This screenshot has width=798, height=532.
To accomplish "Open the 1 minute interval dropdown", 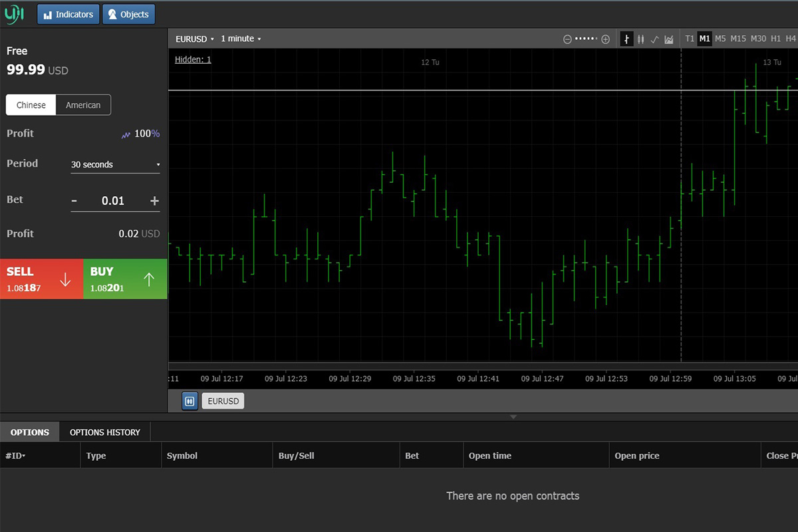I will pos(241,39).
